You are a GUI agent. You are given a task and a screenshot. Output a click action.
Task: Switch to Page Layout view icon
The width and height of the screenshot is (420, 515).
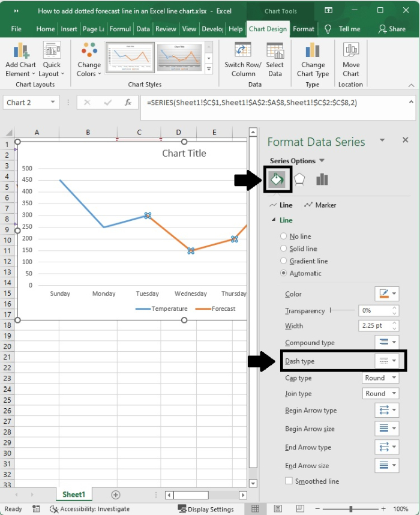pos(278,509)
